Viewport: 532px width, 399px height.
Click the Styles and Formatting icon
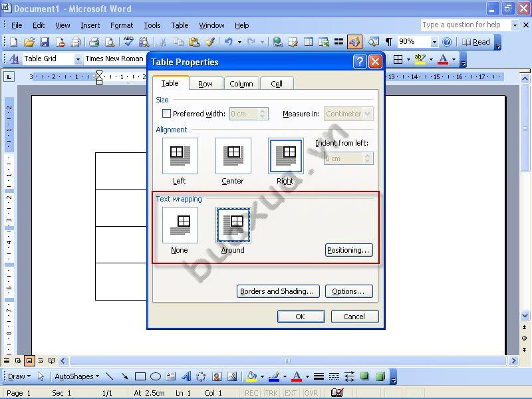pyautogui.click(x=14, y=59)
